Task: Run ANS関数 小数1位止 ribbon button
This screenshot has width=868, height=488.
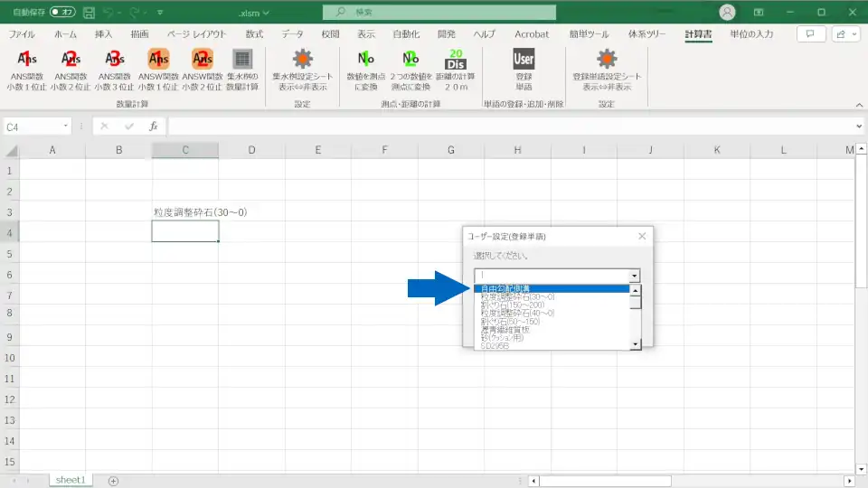Action: (26, 70)
